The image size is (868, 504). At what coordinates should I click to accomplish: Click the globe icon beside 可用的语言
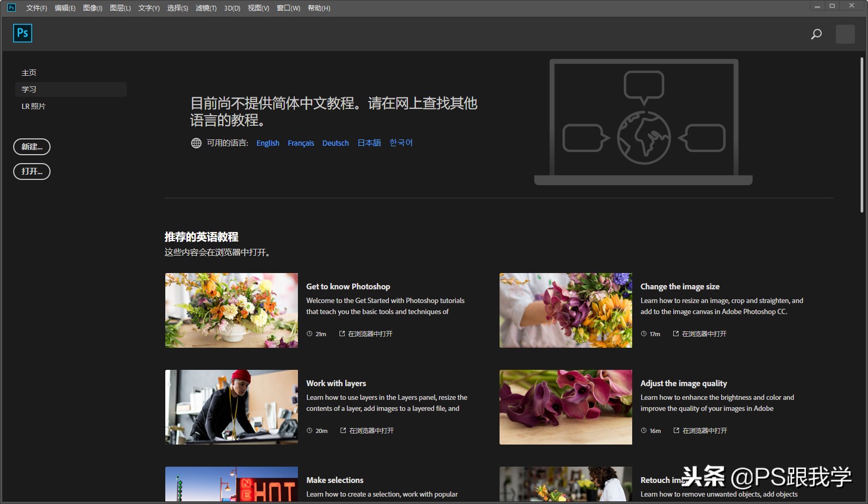click(195, 143)
